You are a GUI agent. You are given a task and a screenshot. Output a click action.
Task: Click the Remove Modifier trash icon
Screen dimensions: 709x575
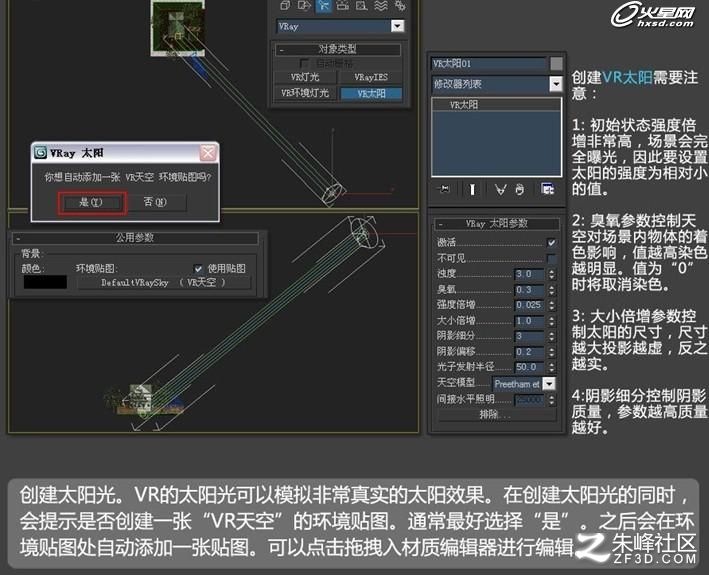click(520, 189)
